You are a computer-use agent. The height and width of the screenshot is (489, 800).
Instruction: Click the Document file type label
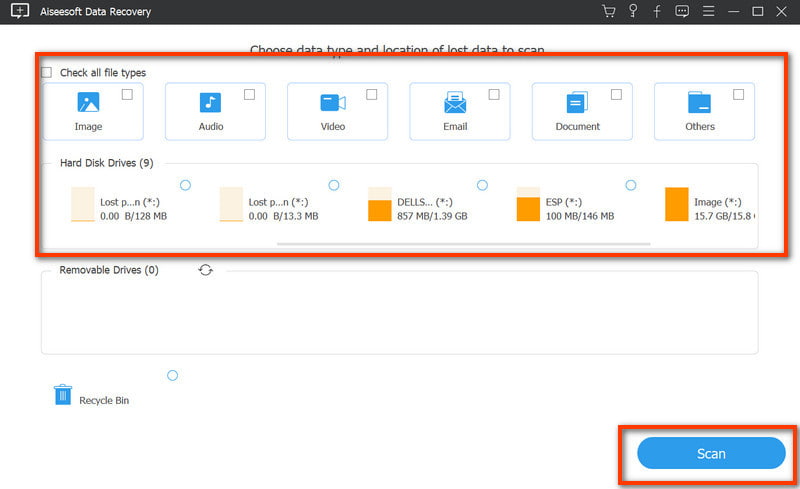click(x=578, y=127)
